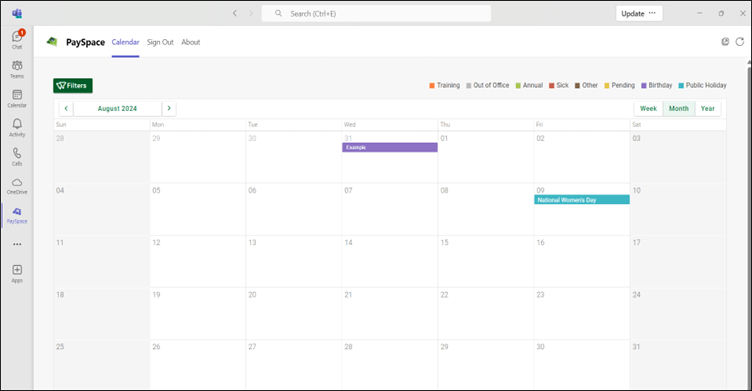Go forward with the history forward arrow
752x391 pixels.
click(x=251, y=13)
